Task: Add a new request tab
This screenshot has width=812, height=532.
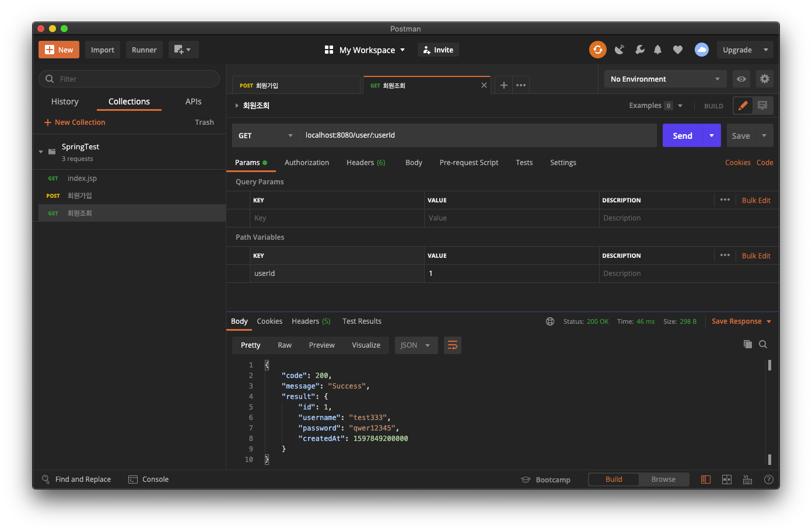Action: [x=504, y=85]
